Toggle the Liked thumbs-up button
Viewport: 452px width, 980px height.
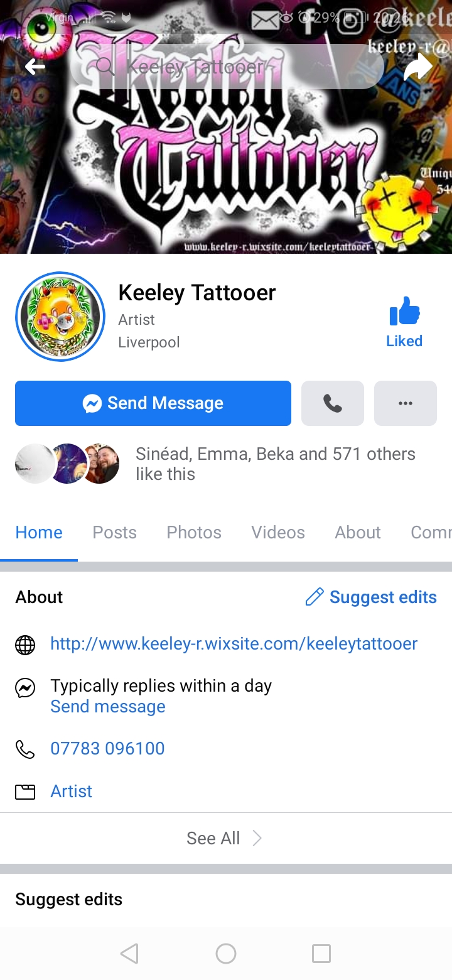[x=404, y=323]
